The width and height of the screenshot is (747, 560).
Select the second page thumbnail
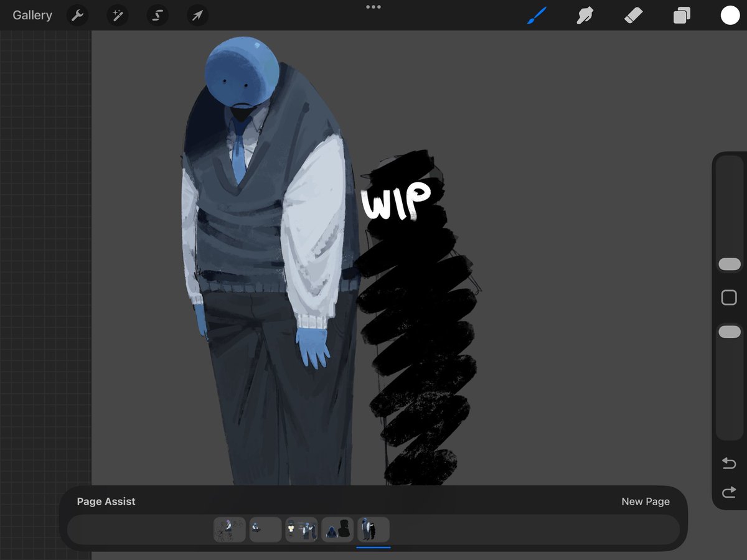pyautogui.click(x=266, y=530)
